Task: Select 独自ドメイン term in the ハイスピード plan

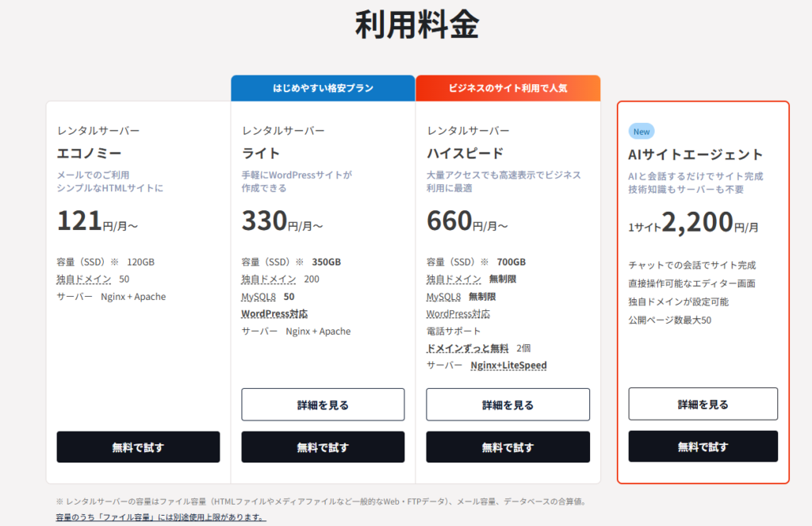Action: [453, 279]
